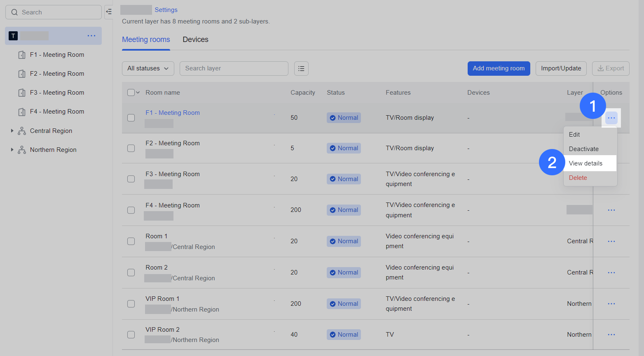Check the box for F2 - Meeting Room

coord(131,148)
